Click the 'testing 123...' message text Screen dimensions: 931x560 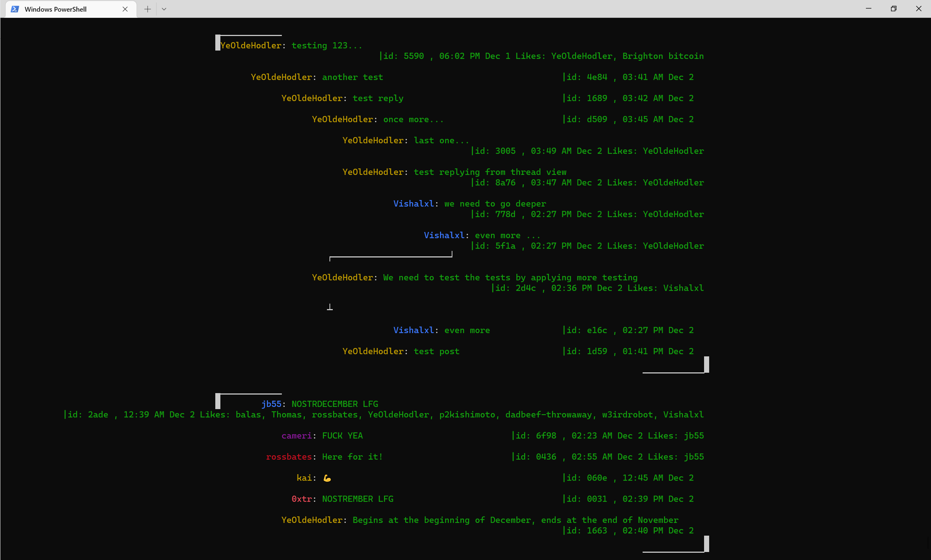(x=327, y=46)
